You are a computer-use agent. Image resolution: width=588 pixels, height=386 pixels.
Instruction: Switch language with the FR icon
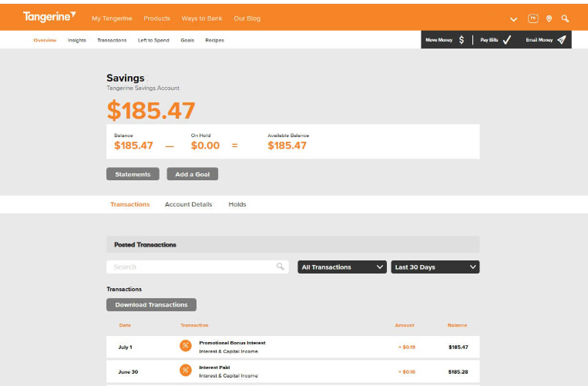[x=533, y=18]
